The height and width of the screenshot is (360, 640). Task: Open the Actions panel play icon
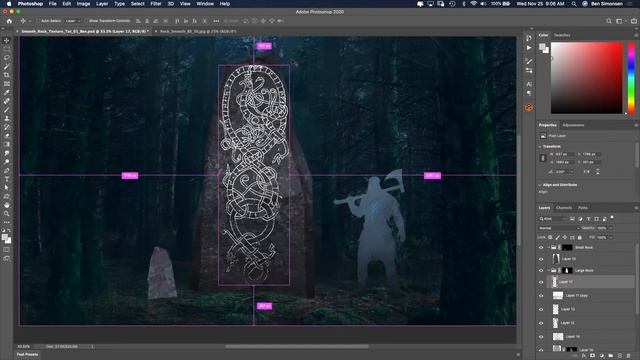(529, 48)
